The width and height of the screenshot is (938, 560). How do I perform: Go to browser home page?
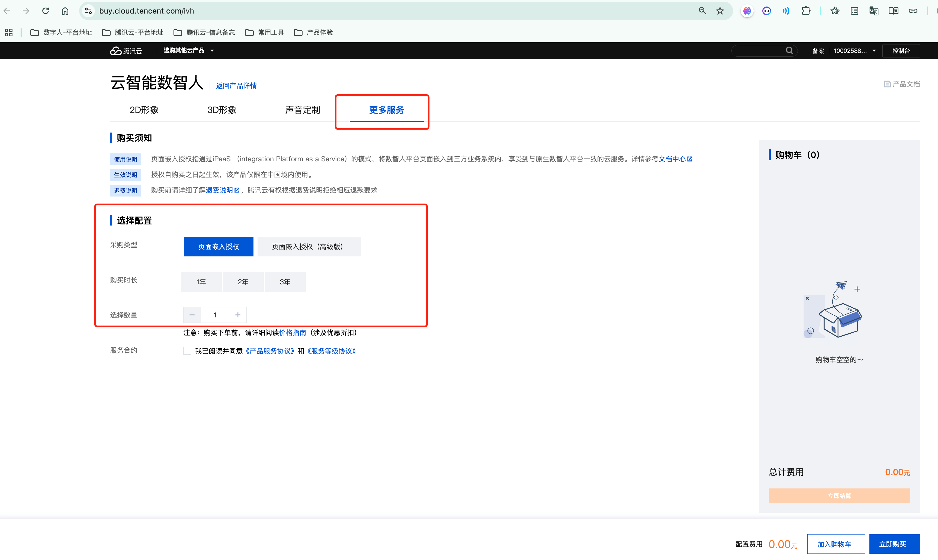point(65,11)
